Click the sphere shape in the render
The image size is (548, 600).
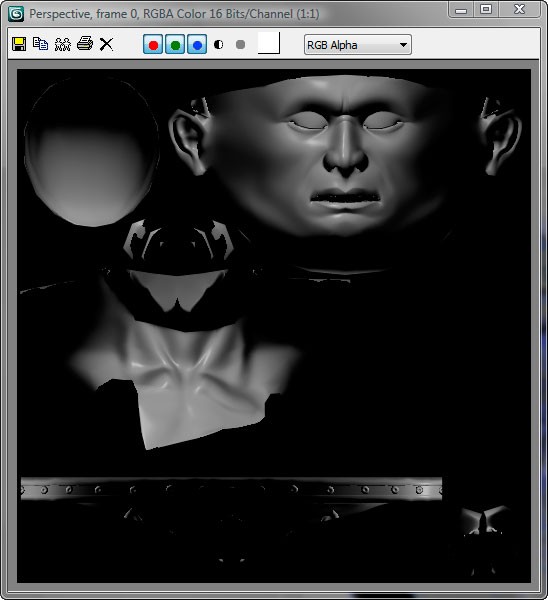[92, 151]
